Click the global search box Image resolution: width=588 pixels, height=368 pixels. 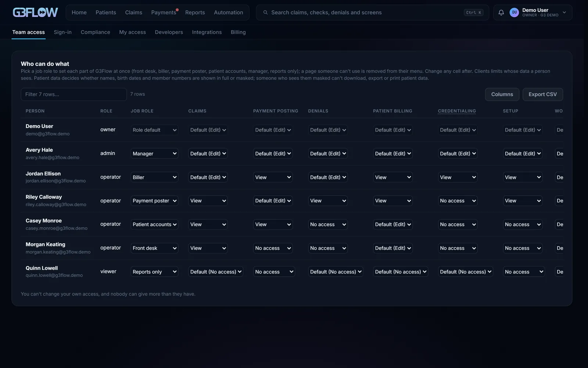pos(373,13)
